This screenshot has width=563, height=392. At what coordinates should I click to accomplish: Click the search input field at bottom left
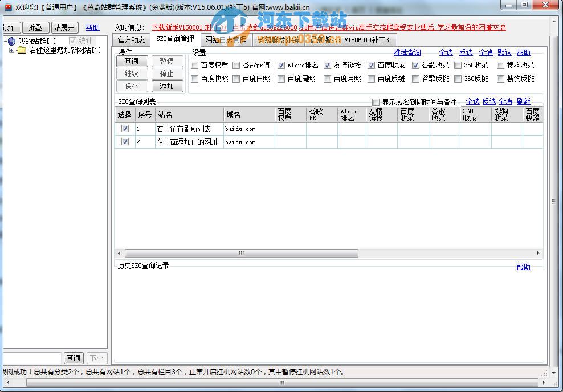click(x=31, y=358)
